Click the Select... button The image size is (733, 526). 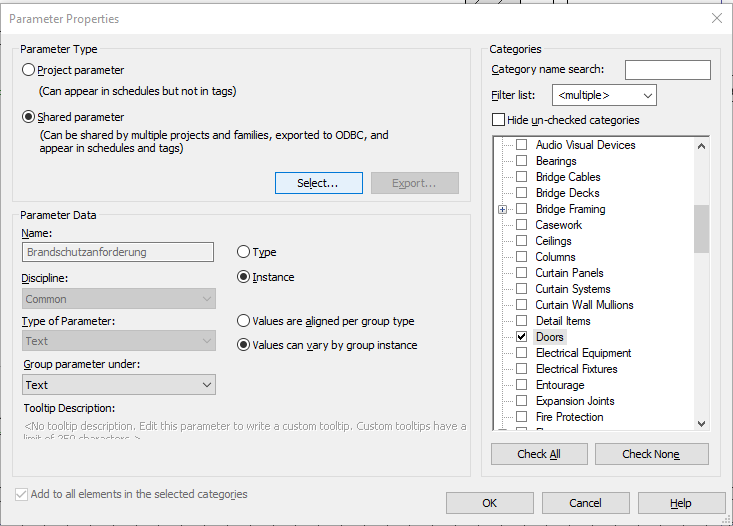(317, 183)
